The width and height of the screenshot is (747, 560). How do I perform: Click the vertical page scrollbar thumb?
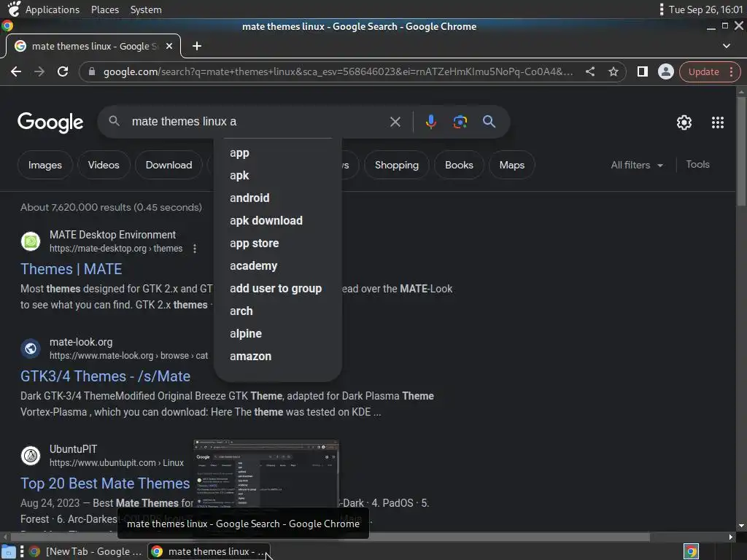[741, 152]
